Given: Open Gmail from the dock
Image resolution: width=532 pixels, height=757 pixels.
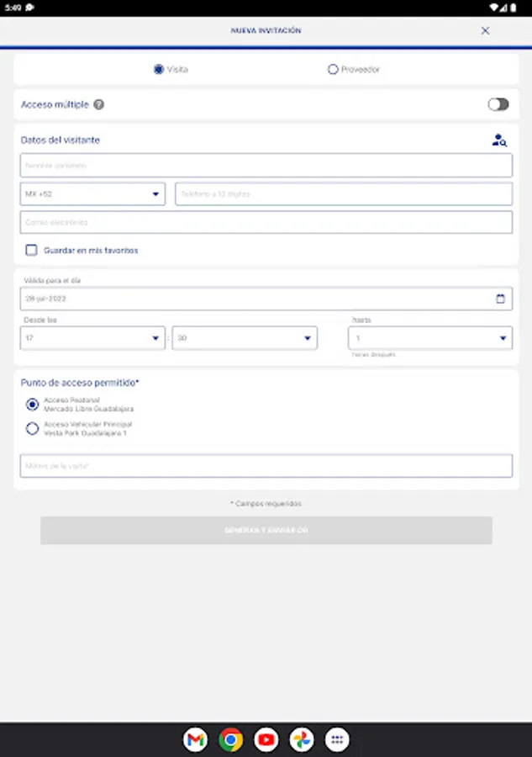Looking at the screenshot, I should pos(195,739).
